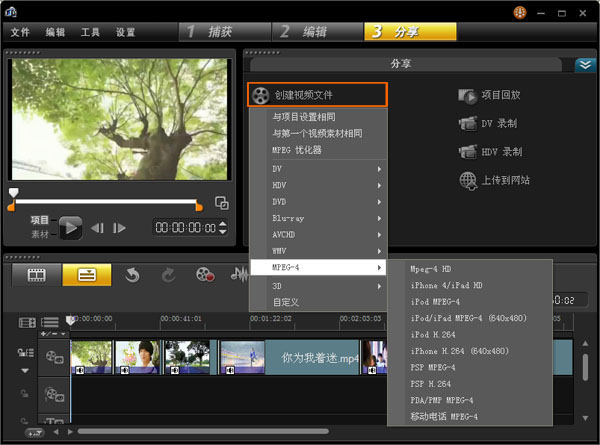The width and height of the screenshot is (600, 445).
Task: Expand the Blu-ray format submenu
Action: pos(326,218)
